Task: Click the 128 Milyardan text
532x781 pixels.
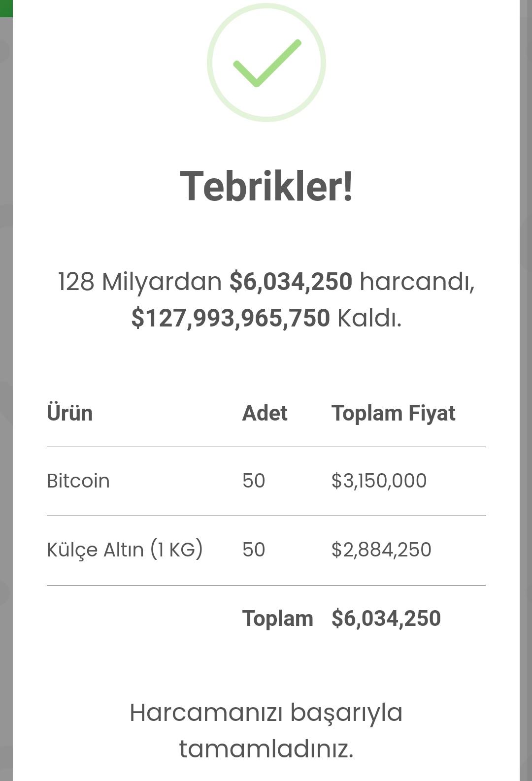Action: 140,282
